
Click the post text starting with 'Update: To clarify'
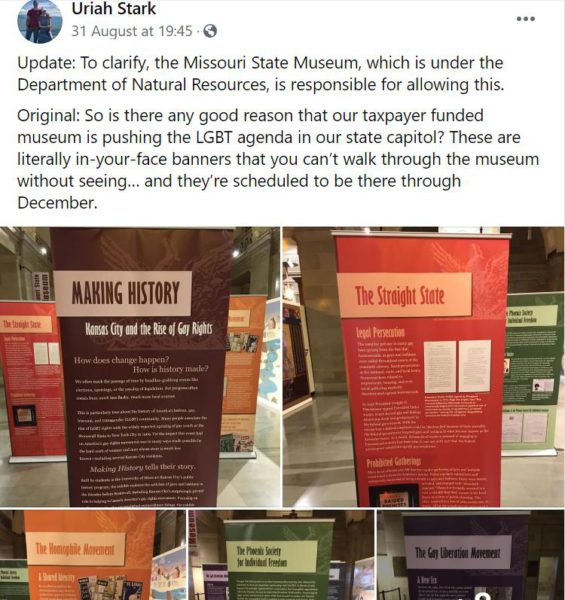(x=261, y=73)
